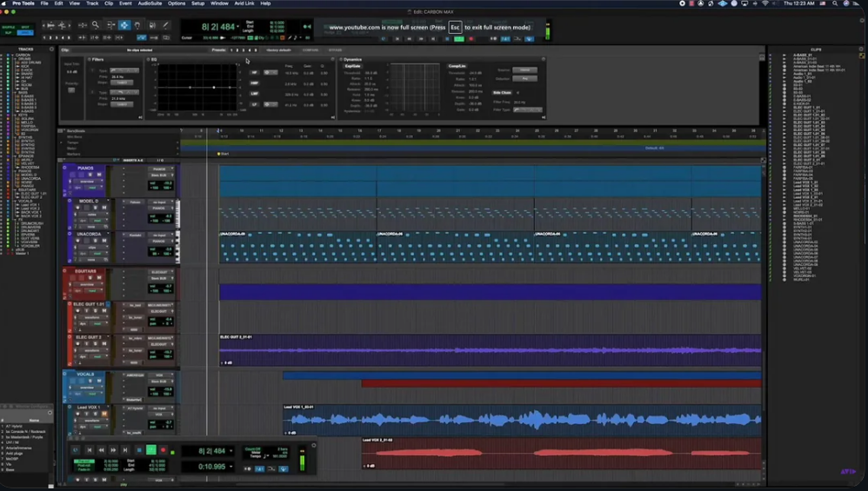Open main counter display format dropdown
Screen dimensions: 868x491
pyautogui.click(x=238, y=27)
